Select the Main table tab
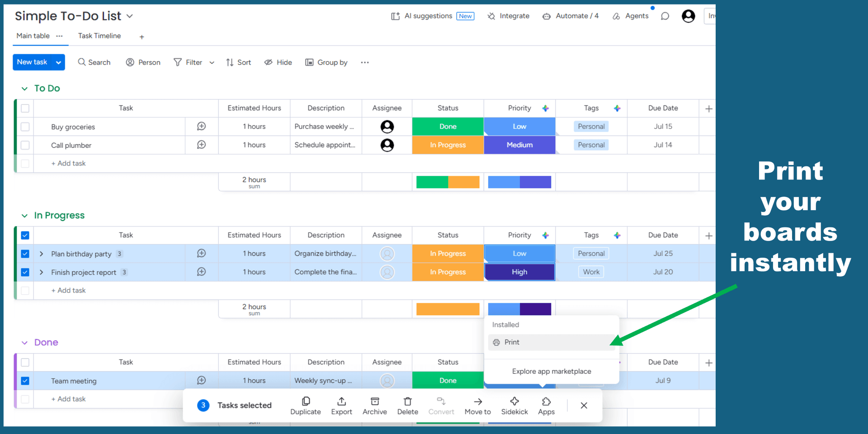Screen dimensions: 868x434 click(x=33, y=36)
